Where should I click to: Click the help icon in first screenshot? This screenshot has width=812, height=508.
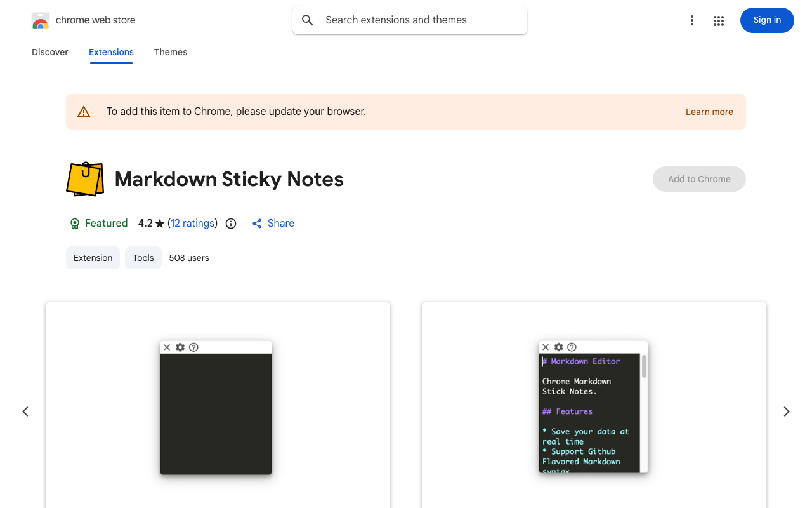pyautogui.click(x=194, y=347)
